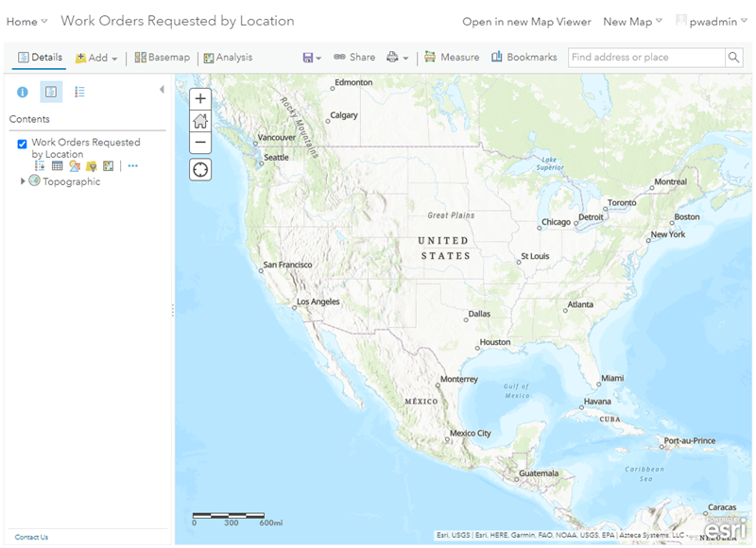This screenshot has height=548, width=756.
Task: Open the layer filter tool
Action: pyautogui.click(x=92, y=166)
